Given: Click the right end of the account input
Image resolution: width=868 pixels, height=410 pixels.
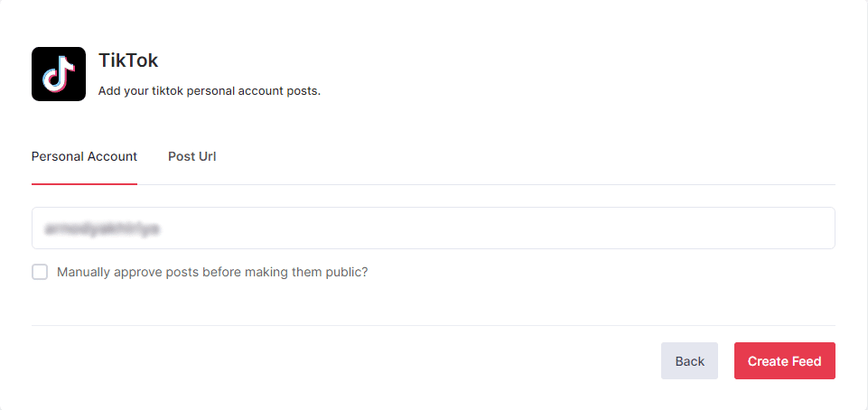Looking at the screenshot, I should 813,228.
